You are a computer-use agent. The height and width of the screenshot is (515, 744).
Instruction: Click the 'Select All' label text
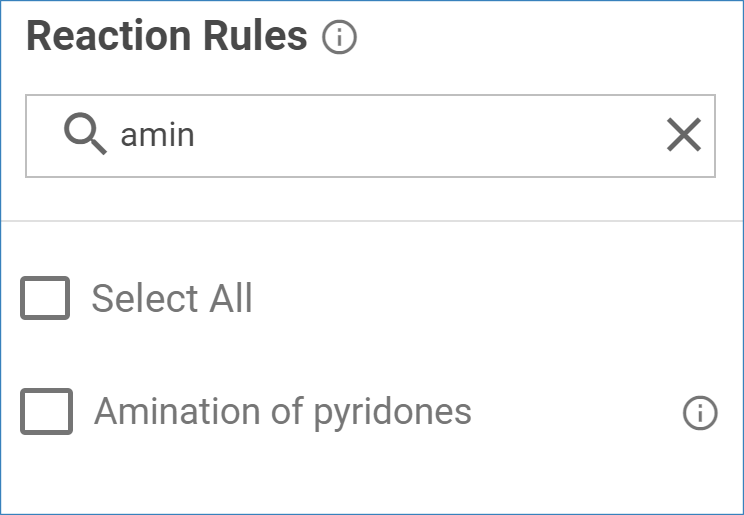tap(172, 298)
